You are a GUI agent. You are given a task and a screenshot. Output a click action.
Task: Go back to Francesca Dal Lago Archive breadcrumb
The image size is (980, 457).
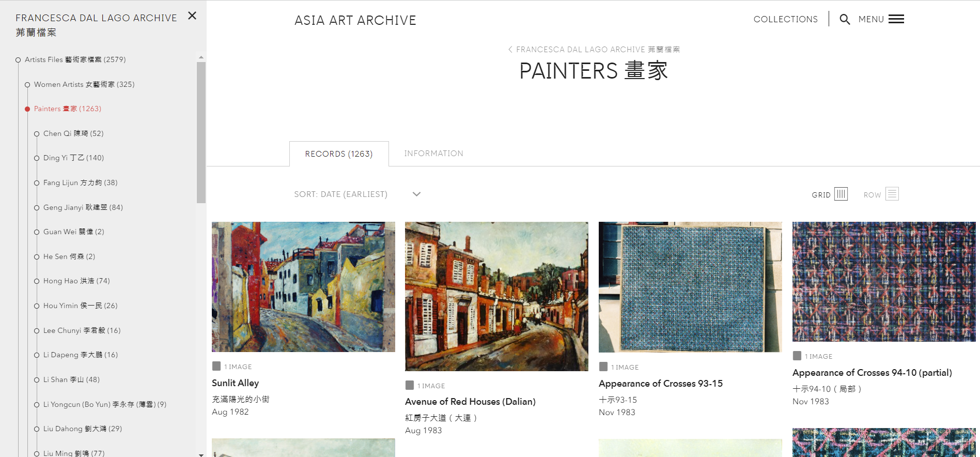tap(594, 49)
